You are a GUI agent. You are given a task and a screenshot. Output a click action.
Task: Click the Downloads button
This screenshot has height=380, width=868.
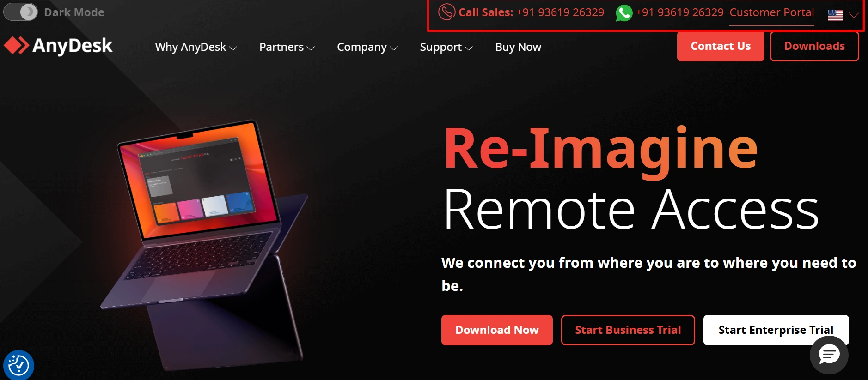click(814, 46)
